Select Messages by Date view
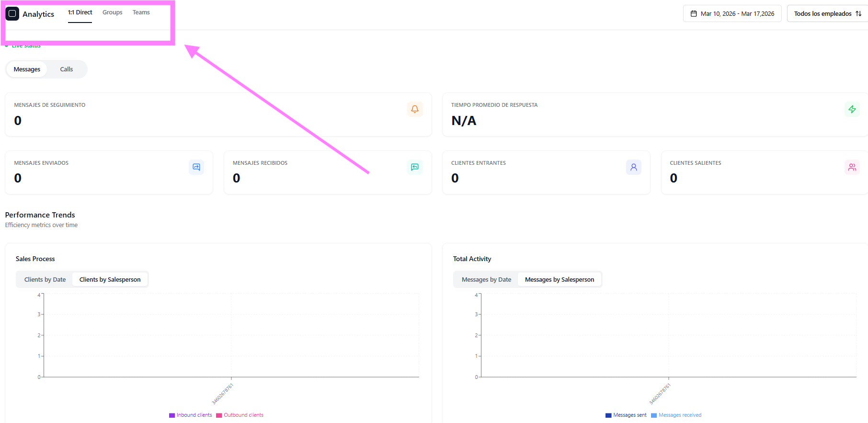Image resolution: width=868 pixels, height=423 pixels. click(486, 280)
